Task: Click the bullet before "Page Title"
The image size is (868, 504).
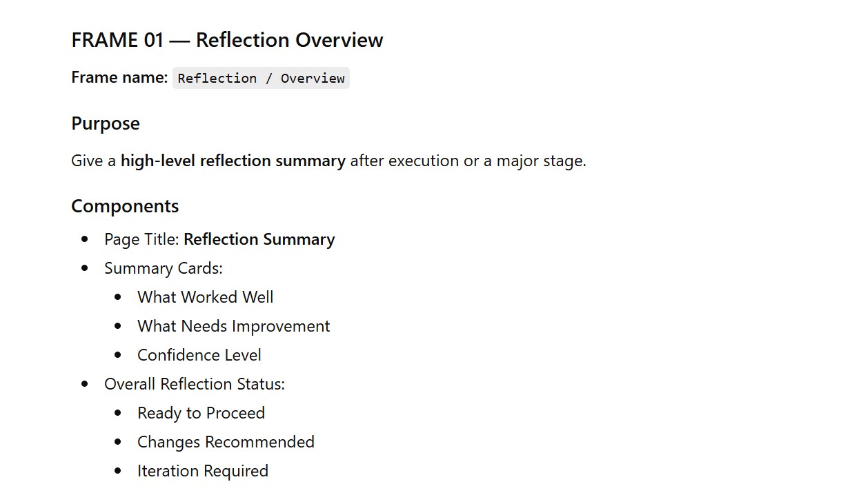Action: click(85, 239)
